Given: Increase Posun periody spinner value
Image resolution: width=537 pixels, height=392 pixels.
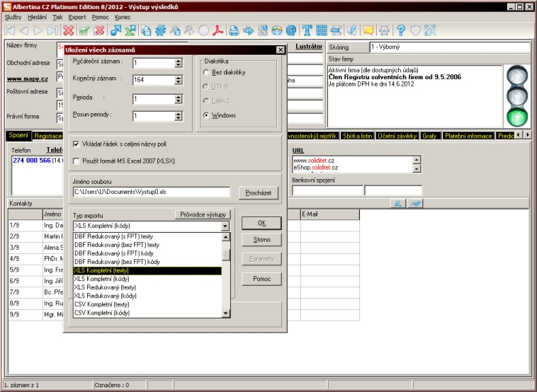Looking at the screenshot, I should click(178, 114).
